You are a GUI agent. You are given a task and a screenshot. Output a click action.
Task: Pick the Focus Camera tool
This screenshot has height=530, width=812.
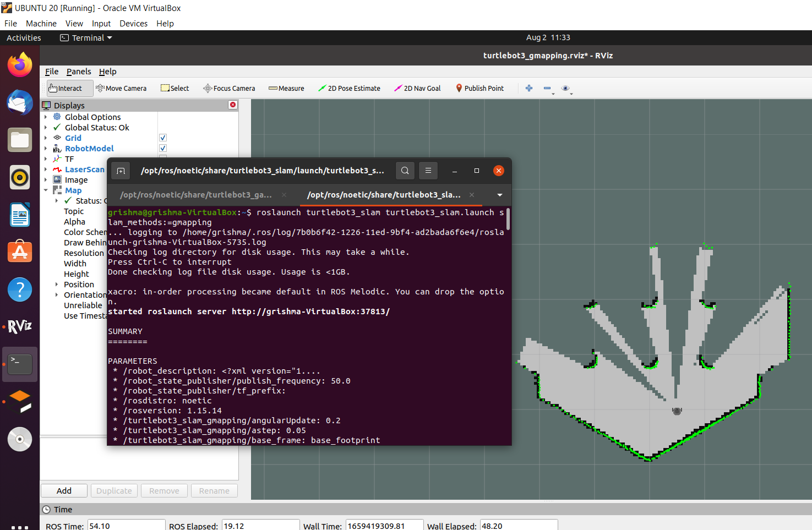[229, 88]
